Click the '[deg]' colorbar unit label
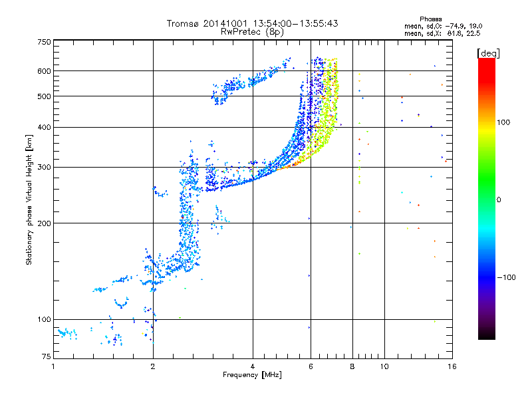The width and height of the screenshot is (532, 399). (x=488, y=53)
